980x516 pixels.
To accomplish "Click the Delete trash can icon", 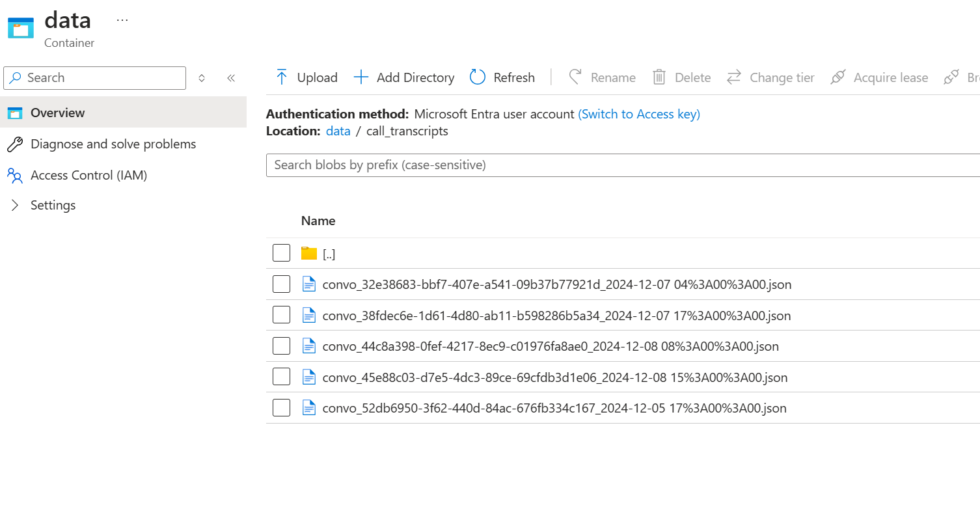I will click(659, 77).
